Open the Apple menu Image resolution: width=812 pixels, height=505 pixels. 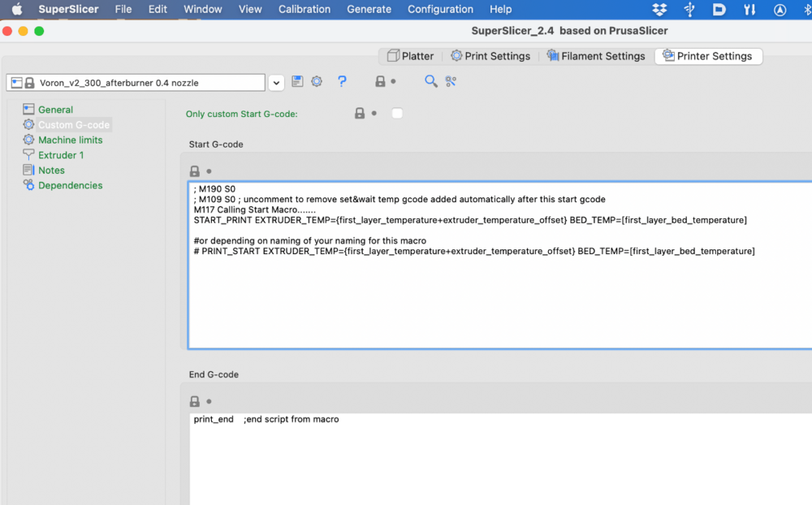[17, 9]
